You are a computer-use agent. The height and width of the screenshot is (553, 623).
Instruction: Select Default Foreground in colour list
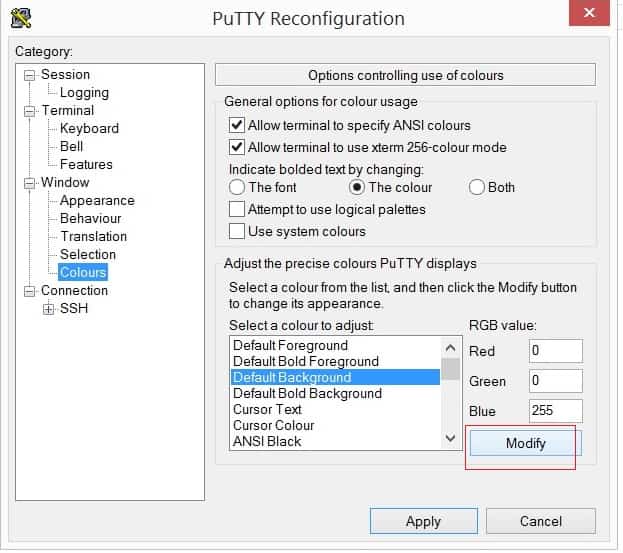335,345
